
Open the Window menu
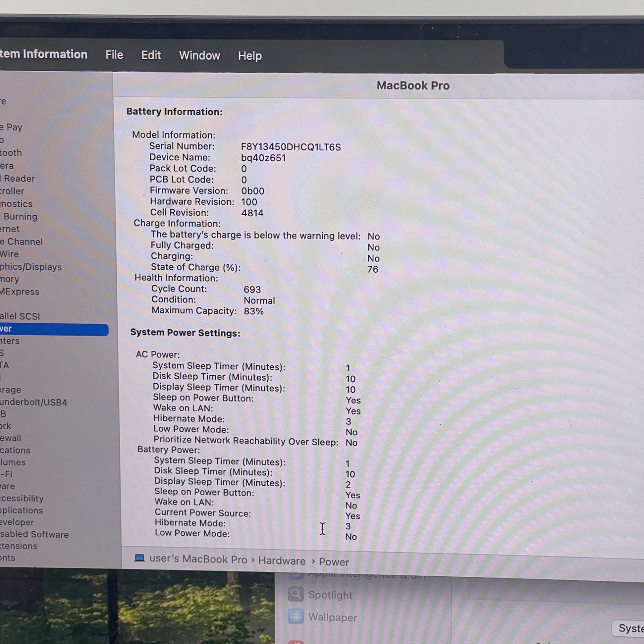click(x=200, y=56)
